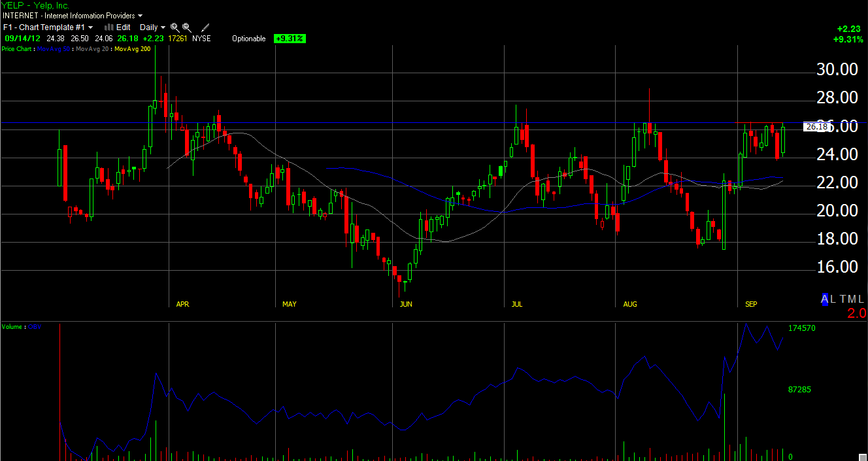Expand the Daily timeframe dropdown
The width and height of the screenshot is (868, 461).
152,27
